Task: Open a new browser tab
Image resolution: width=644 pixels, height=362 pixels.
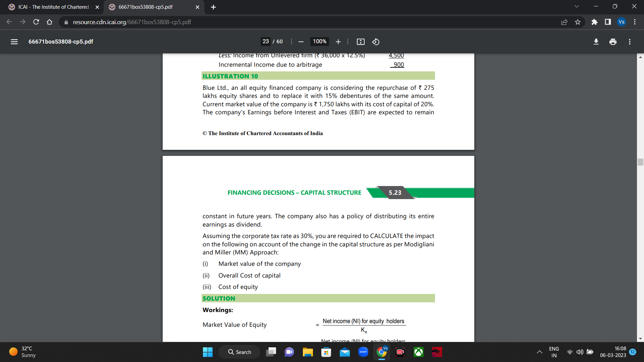Action: tap(213, 7)
